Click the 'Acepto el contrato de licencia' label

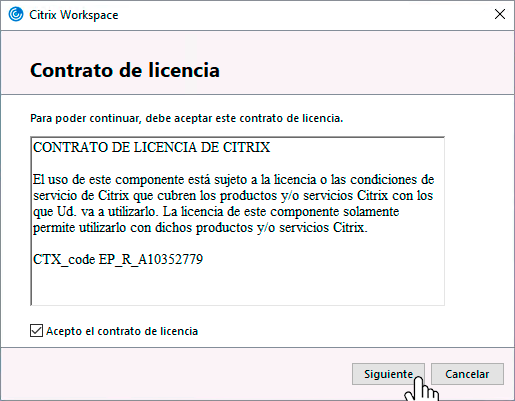pos(122,331)
